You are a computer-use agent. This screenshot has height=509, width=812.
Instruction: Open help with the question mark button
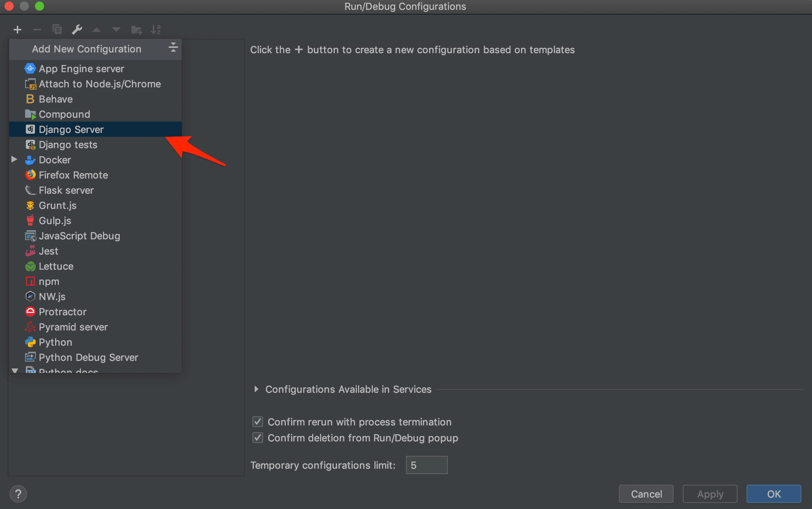[18, 494]
